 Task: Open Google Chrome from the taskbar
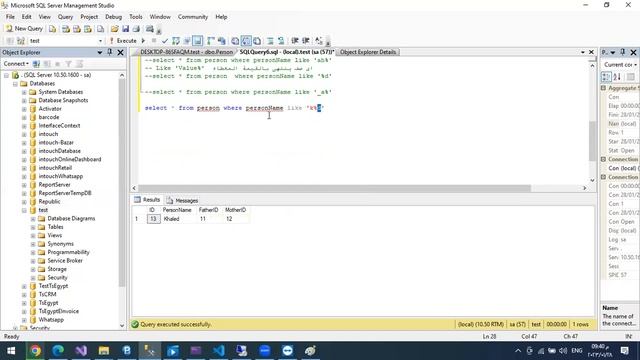pyautogui.click(x=35, y=351)
